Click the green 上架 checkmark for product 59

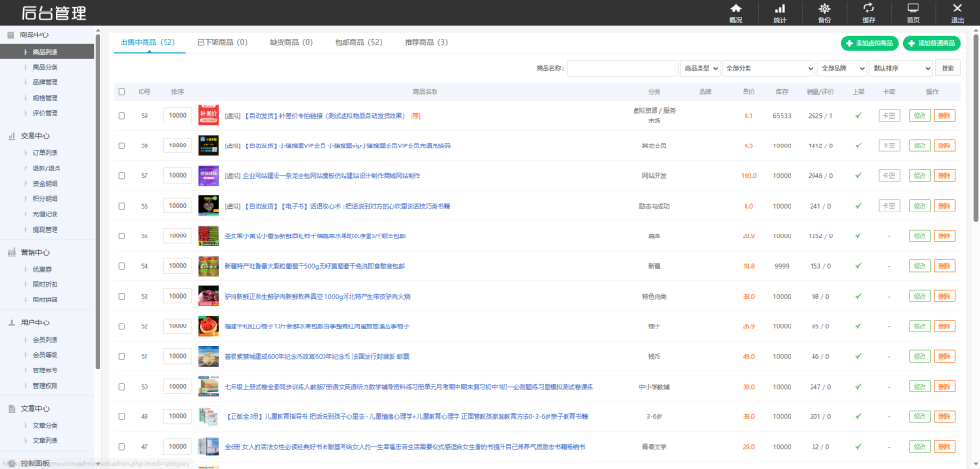click(858, 115)
